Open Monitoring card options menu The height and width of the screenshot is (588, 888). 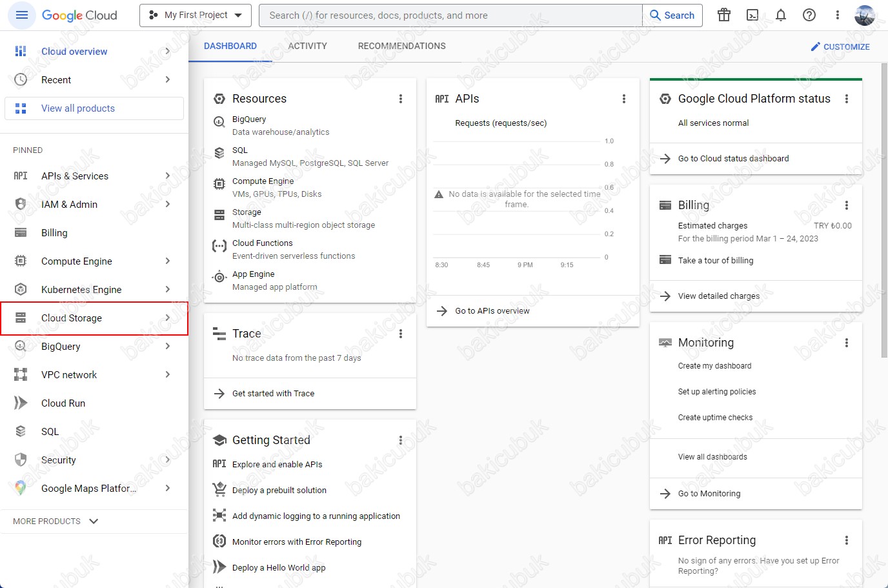847,343
